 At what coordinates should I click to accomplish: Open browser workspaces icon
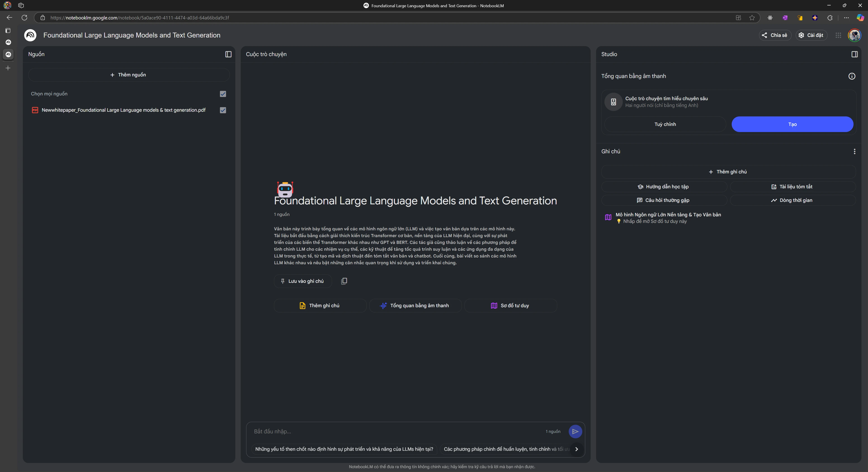click(x=21, y=5)
